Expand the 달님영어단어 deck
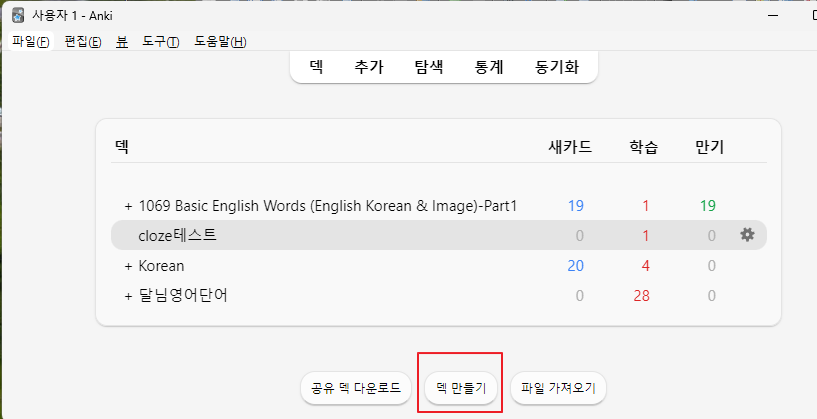This screenshot has height=419, width=817. pos(128,297)
